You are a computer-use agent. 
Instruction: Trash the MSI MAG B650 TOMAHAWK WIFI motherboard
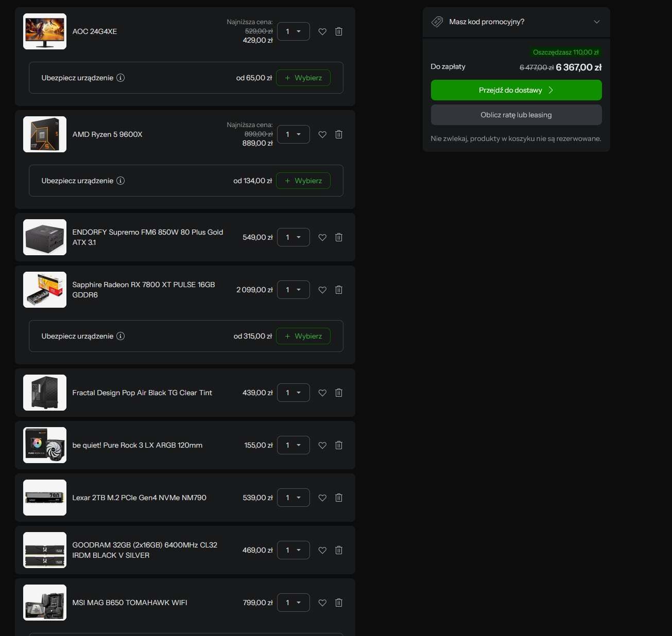[339, 603]
